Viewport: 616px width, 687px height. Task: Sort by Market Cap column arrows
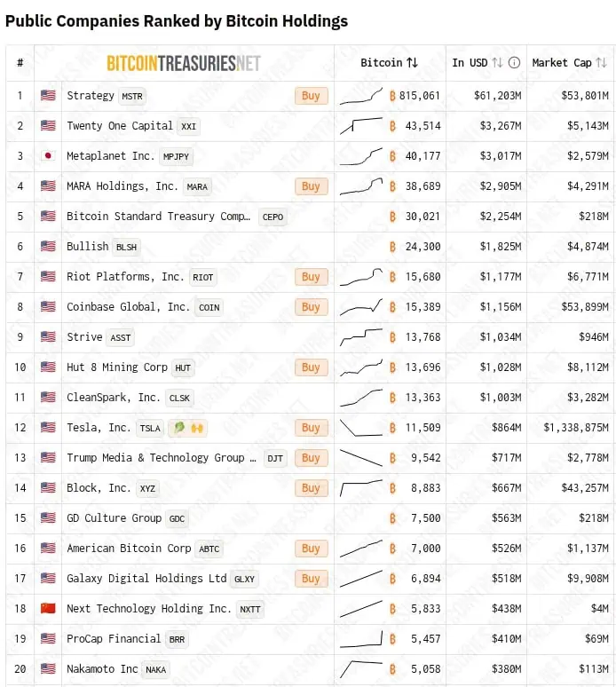pos(601,63)
